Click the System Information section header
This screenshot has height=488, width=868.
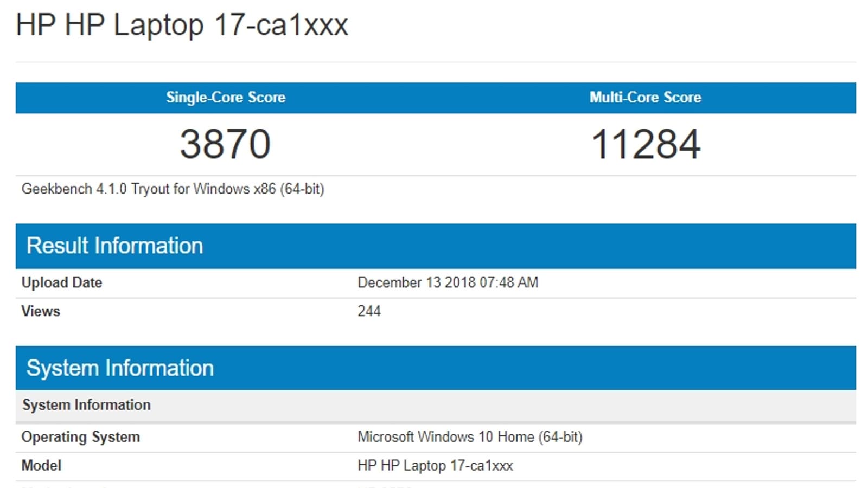tap(120, 368)
